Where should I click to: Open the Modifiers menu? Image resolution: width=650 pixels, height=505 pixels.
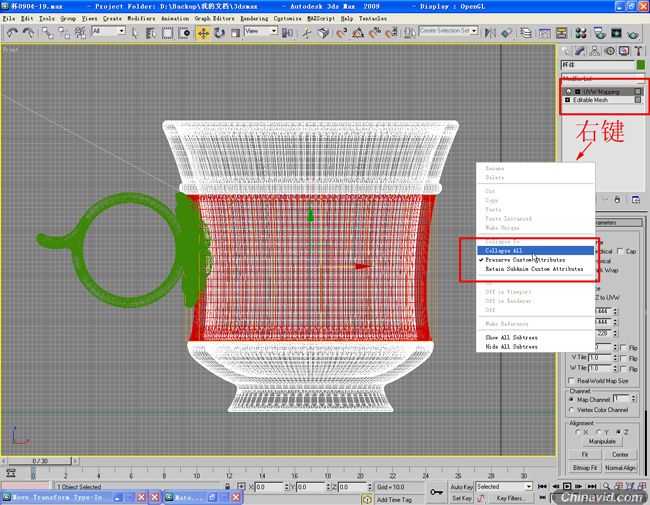pyautogui.click(x=141, y=19)
